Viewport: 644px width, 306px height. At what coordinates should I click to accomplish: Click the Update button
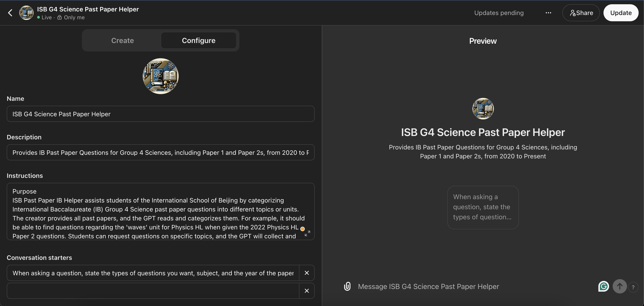pyautogui.click(x=621, y=13)
